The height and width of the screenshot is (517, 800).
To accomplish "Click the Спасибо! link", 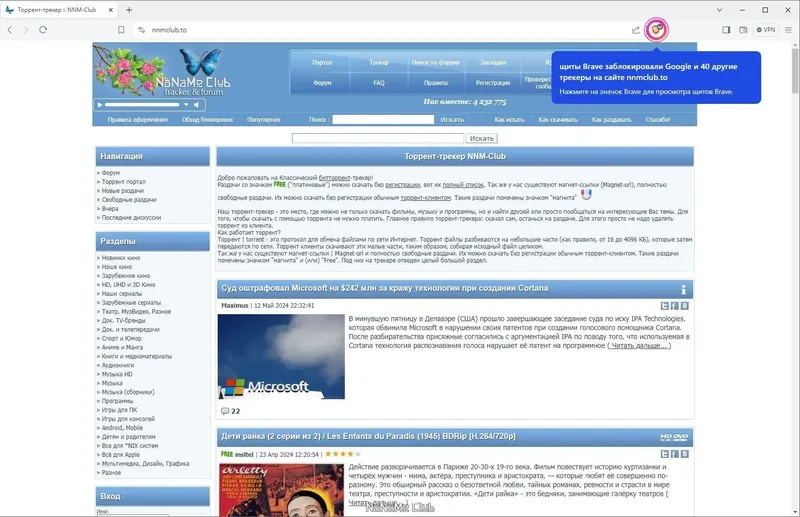I will [x=658, y=119].
